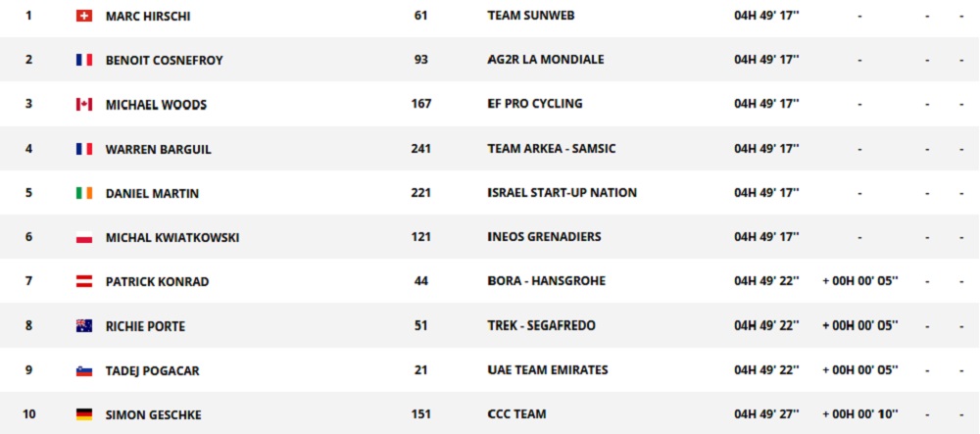Click the French flag beside Benoit Cosnefroy
The width and height of the screenshot is (980, 434).
click(x=84, y=60)
